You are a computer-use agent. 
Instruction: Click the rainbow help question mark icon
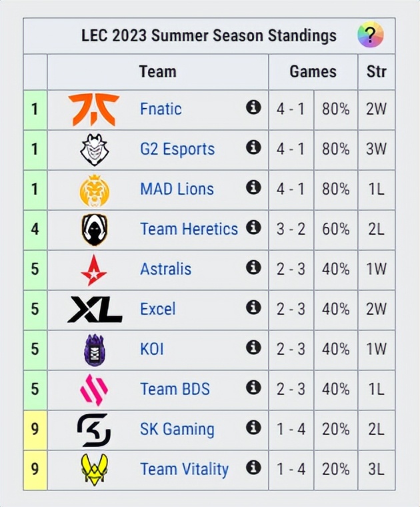(371, 34)
